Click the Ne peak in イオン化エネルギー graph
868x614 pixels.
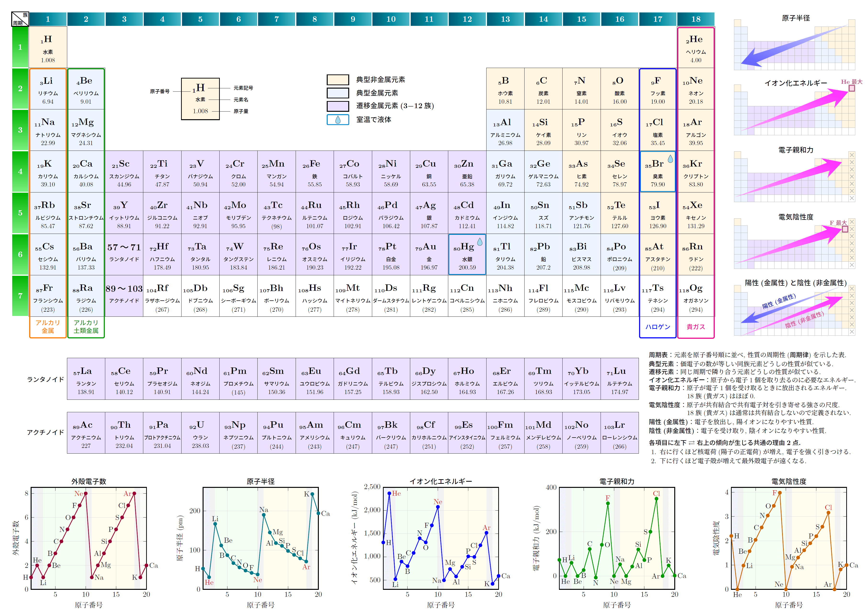coord(438,507)
